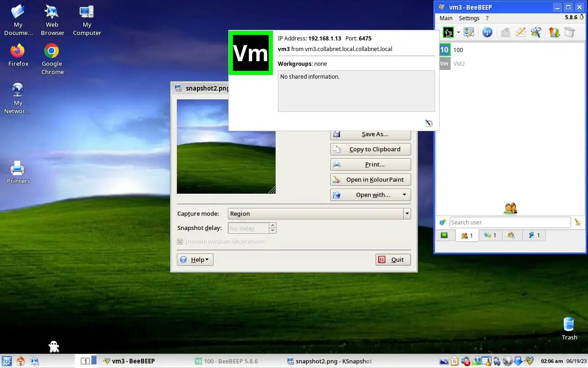Click the Print... button in KSnapshot
The height and width of the screenshot is (368, 588).
point(370,164)
